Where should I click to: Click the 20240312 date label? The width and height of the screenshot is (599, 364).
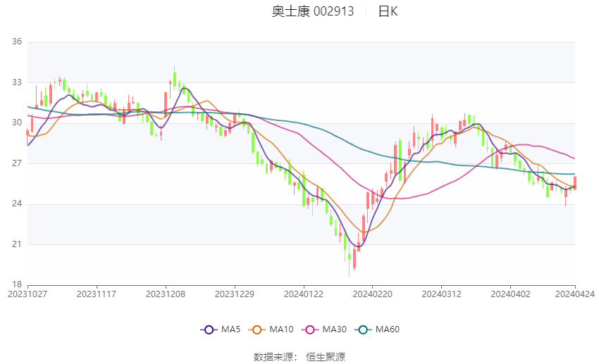[441, 294]
